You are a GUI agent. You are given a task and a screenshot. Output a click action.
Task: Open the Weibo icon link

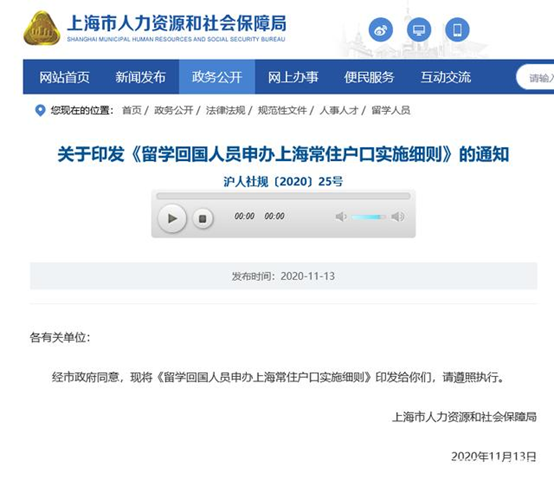[x=381, y=30]
